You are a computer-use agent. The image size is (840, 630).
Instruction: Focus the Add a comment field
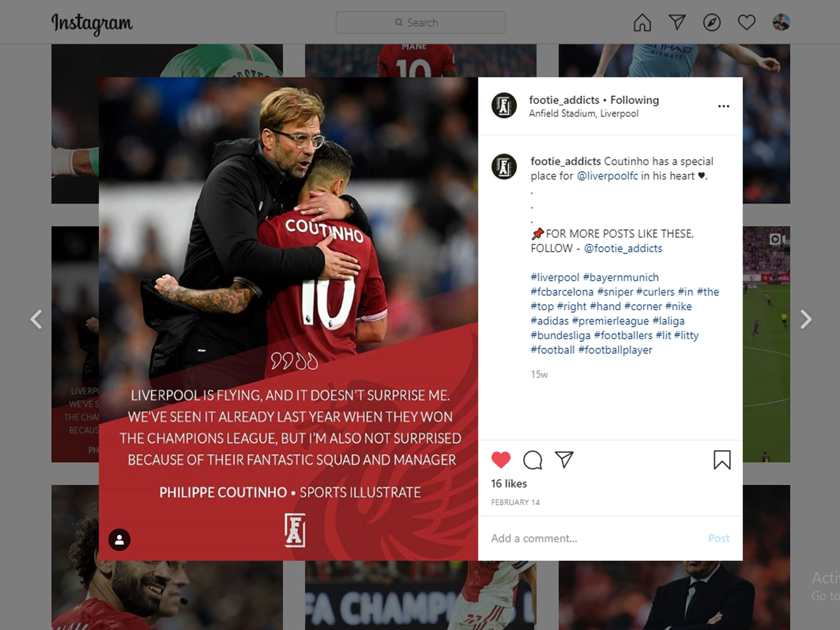point(597,538)
